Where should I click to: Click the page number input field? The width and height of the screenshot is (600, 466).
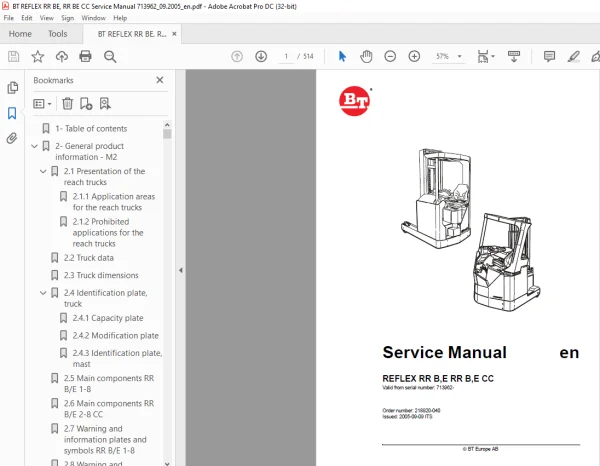pos(286,57)
